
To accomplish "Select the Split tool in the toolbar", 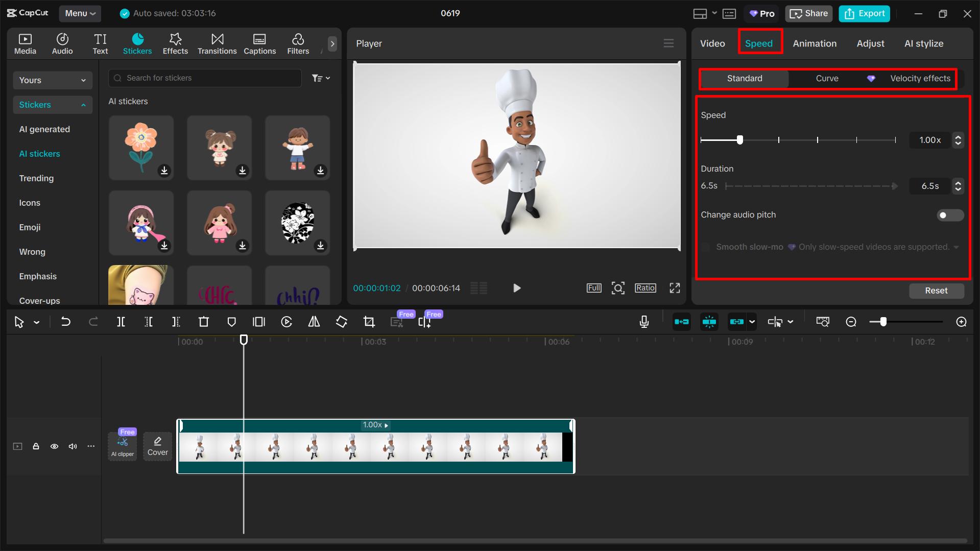I will tap(121, 322).
